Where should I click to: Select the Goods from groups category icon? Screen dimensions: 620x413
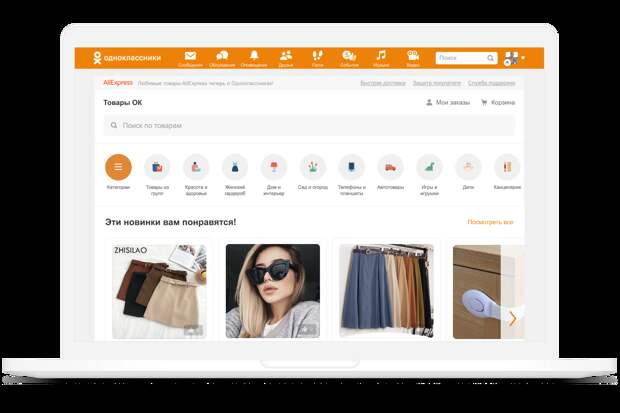tap(157, 167)
